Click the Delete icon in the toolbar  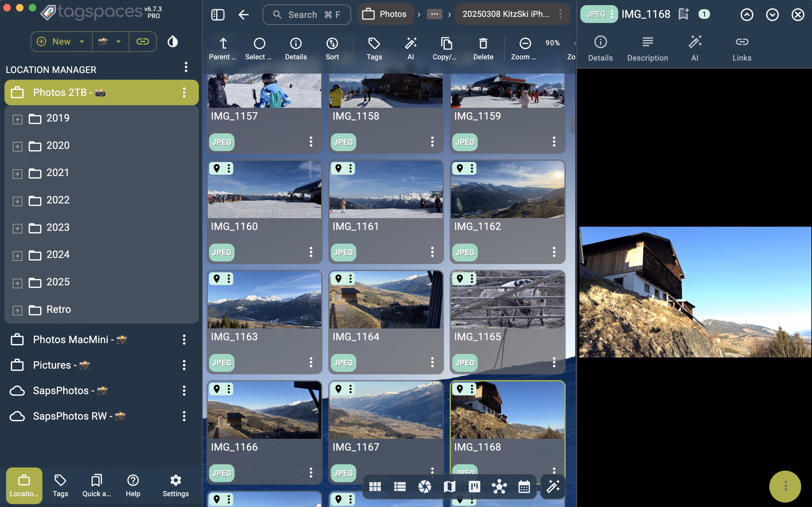482,48
